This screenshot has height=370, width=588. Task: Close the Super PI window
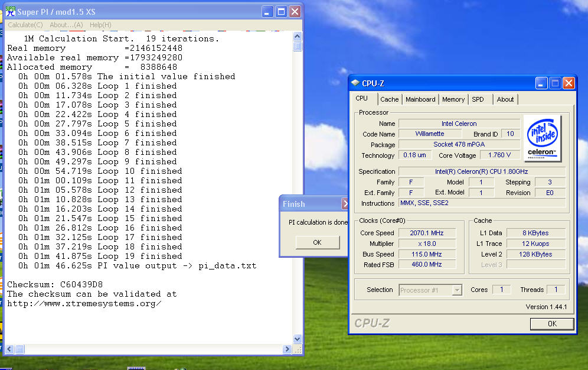coord(295,12)
